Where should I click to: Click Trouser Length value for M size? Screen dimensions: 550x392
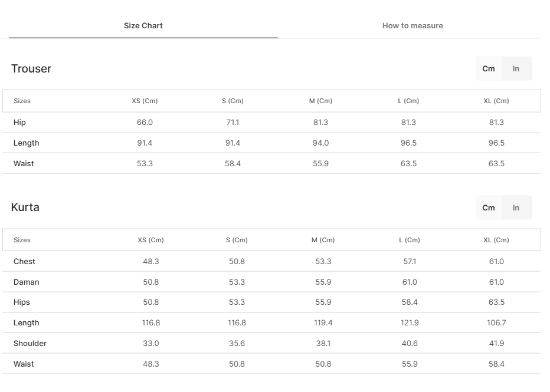coord(321,143)
